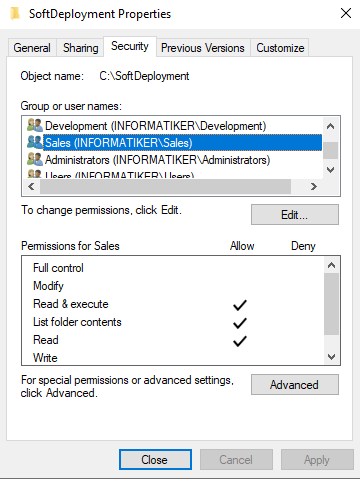Click the Edit... button
Image resolution: width=360 pixels, height=480 pixels.
pyautogui.click(x=295, y=215)
